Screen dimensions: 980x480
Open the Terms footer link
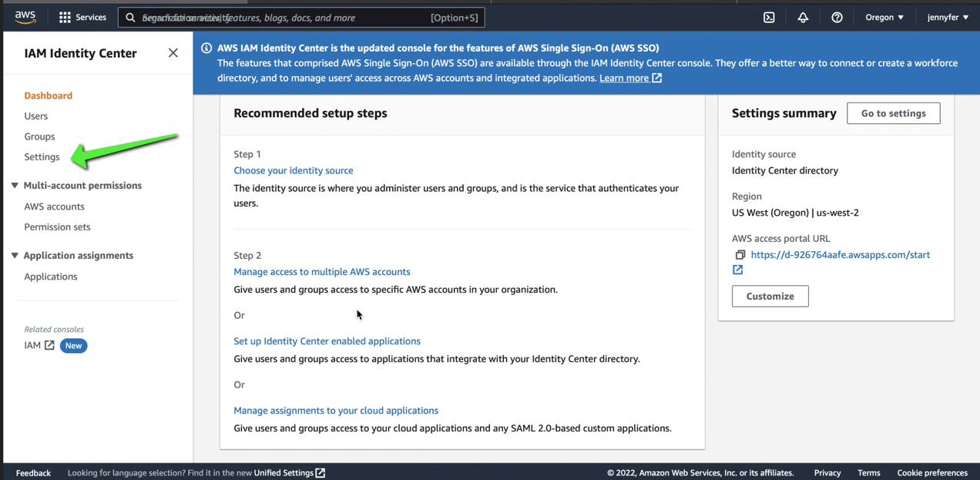[x=869, y=473]
